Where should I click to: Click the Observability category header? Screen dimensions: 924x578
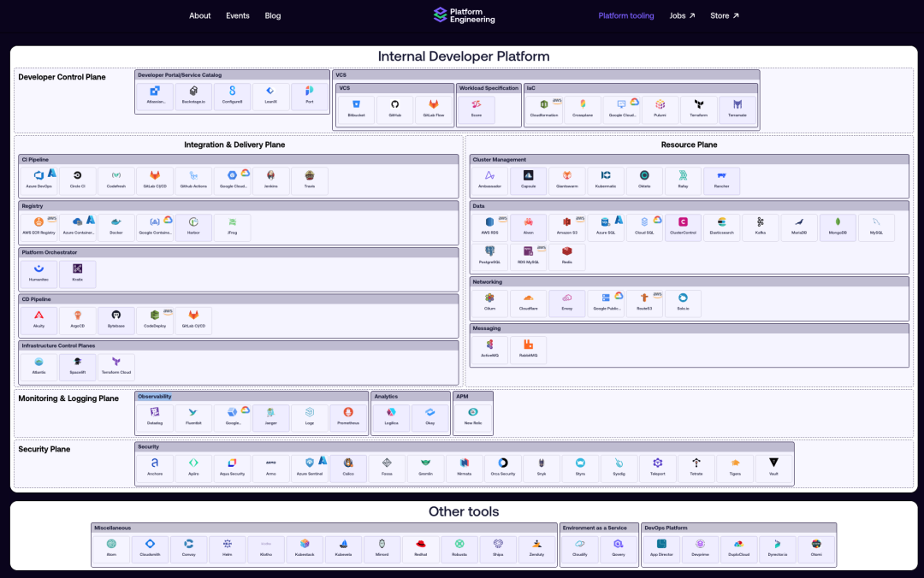click(x=252, y=397)
